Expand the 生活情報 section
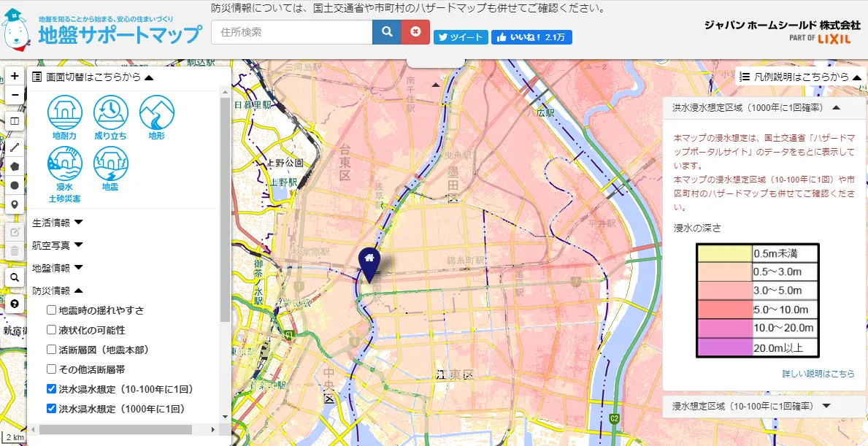Screen dimensions: 868x446 [x=58, y=223]
